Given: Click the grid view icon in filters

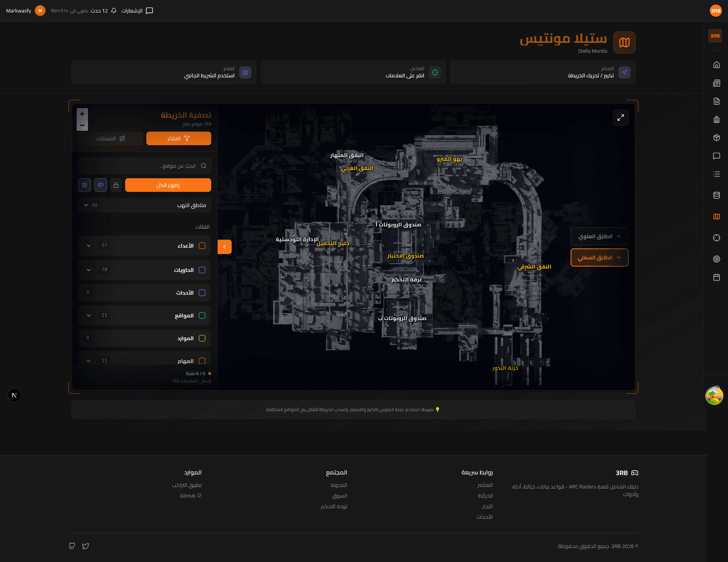Looking at the screenshot, I should [85, 185].
